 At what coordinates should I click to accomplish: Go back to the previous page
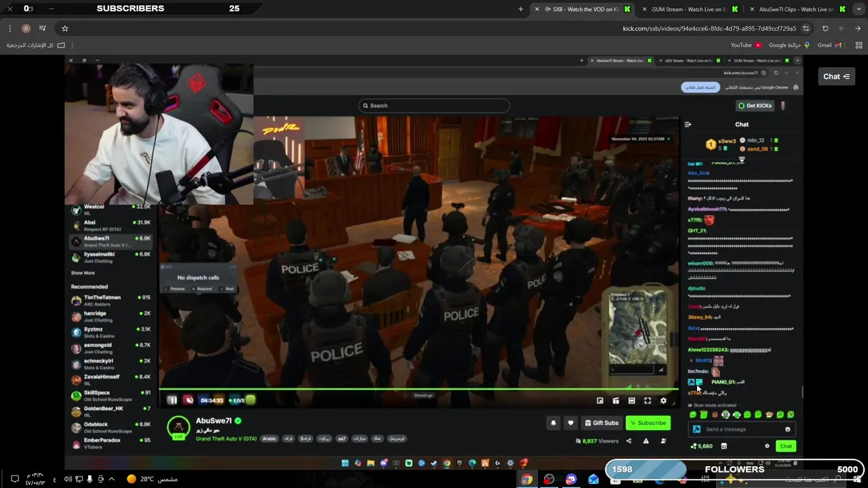click(858, 28)
